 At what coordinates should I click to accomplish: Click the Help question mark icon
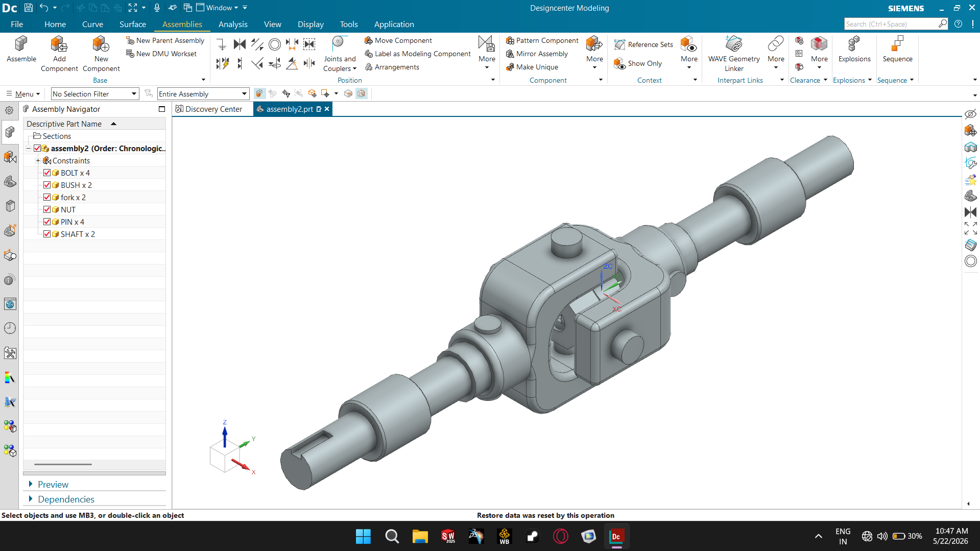959,24
